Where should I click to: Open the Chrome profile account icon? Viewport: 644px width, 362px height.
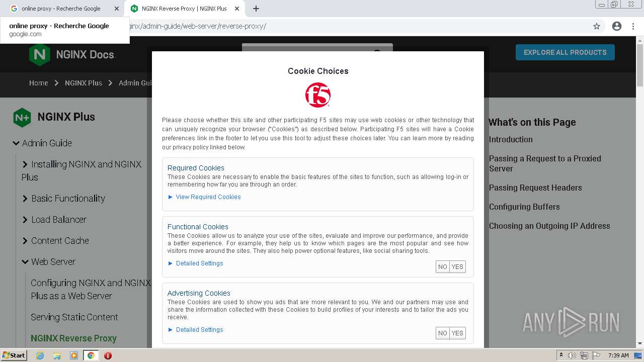617,26
